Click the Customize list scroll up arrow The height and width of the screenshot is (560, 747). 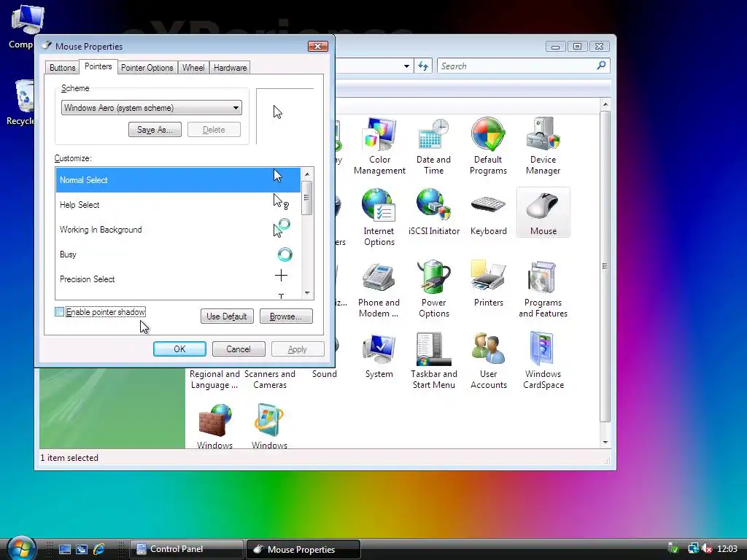click(307, 174)
